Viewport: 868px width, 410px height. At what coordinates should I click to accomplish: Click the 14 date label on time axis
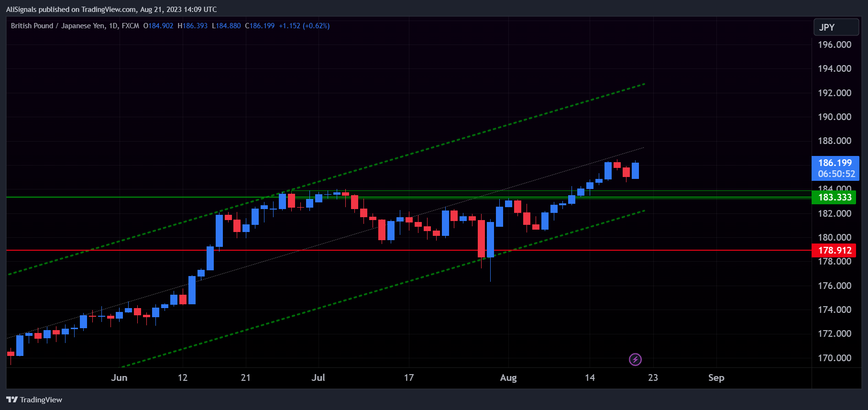(x=590, y=377)
